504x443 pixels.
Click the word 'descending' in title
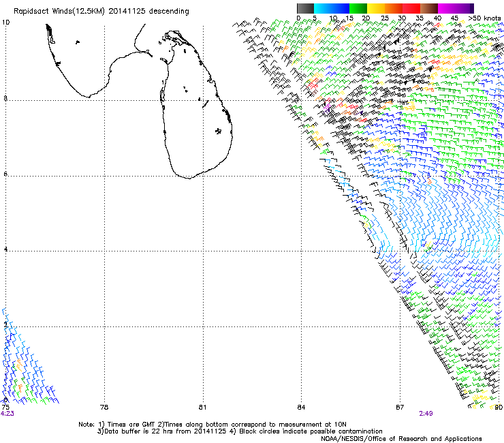169,12
